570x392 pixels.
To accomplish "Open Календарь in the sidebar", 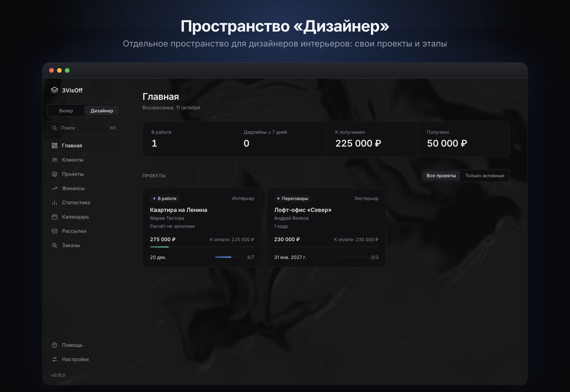I will click(84, 217).
